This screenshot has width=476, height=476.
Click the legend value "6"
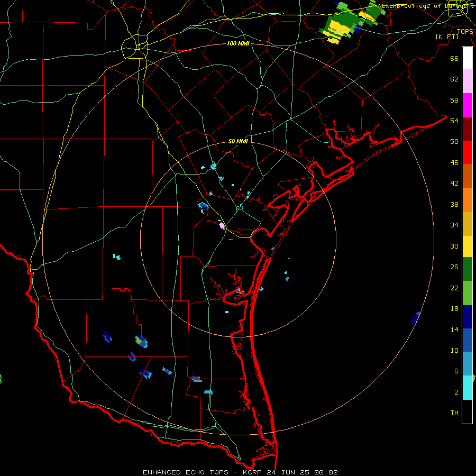click(456, 371)
